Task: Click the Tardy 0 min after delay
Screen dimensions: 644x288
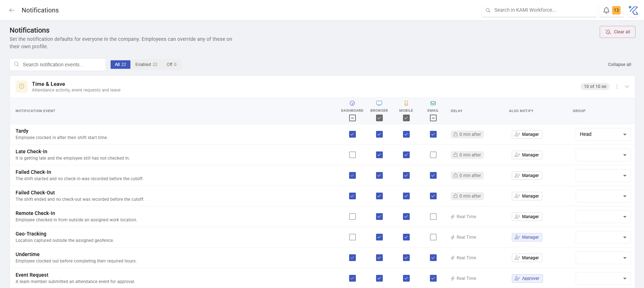Action: click(467, 134)
